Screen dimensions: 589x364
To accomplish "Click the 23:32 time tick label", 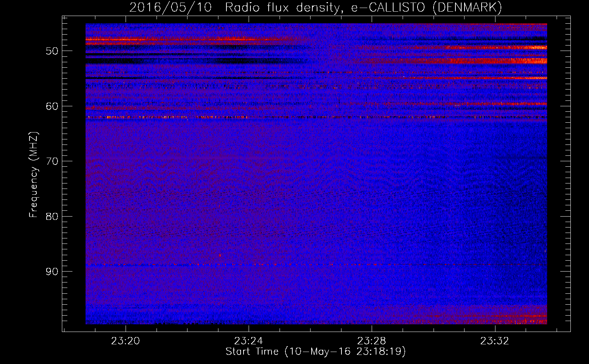I will pyautogui.click(x=495, y=341).
